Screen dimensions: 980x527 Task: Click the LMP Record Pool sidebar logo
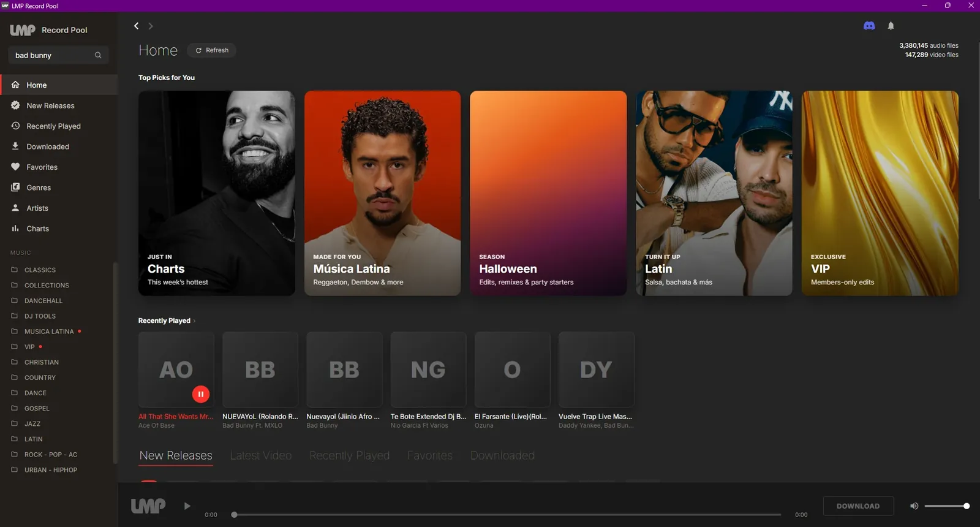(48, 30)
